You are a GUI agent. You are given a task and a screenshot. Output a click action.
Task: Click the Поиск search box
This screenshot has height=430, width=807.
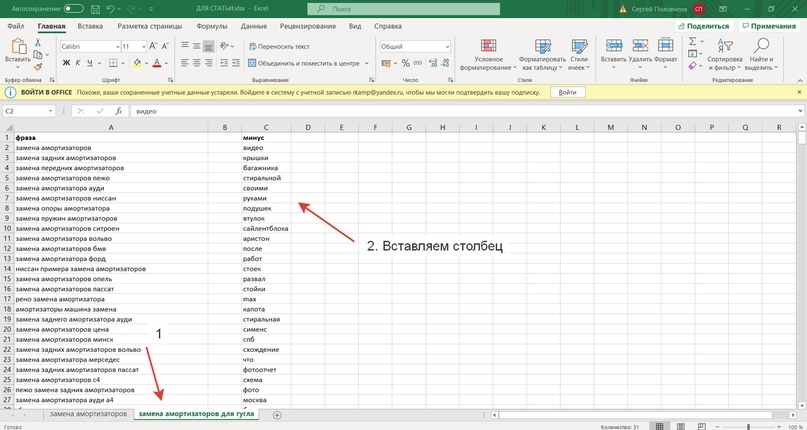tap(404, 9)
